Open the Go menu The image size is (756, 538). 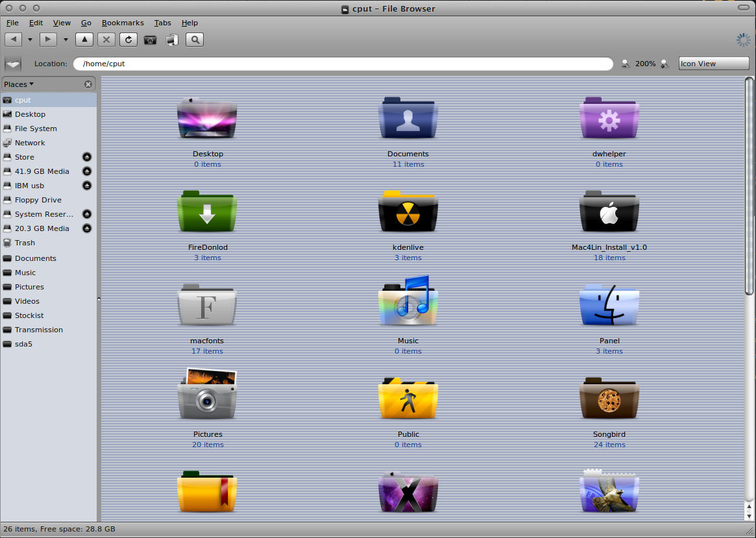86,23
